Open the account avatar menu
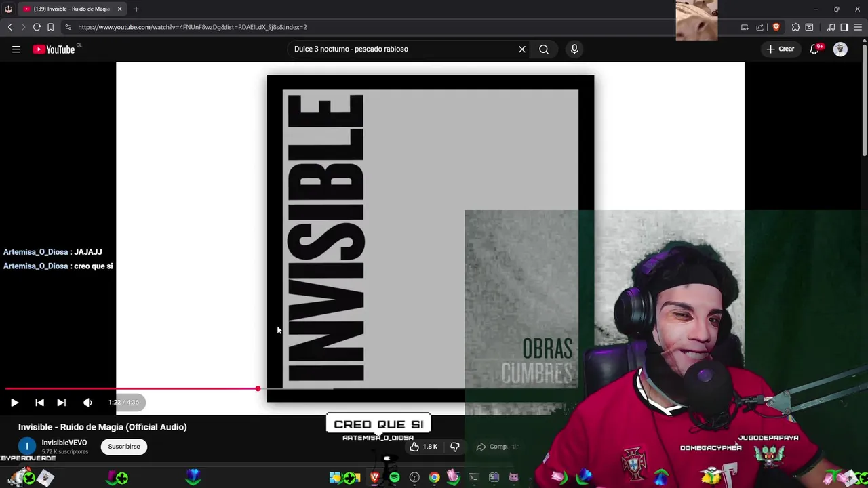The width and height of the screenshot is (868, 488). coord(840,49)
